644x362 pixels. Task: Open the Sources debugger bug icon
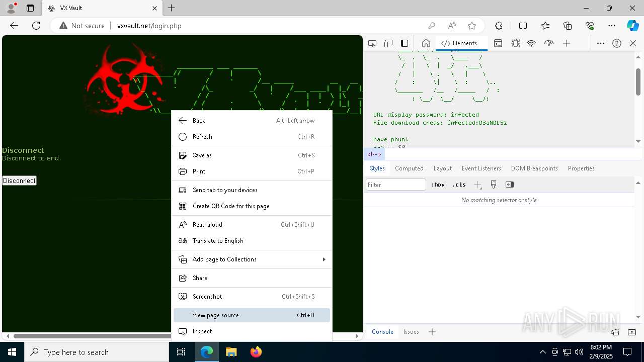tap(515, 43)
